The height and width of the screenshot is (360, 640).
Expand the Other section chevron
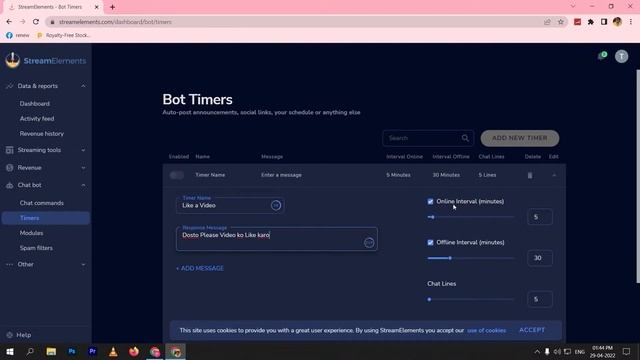83,264
